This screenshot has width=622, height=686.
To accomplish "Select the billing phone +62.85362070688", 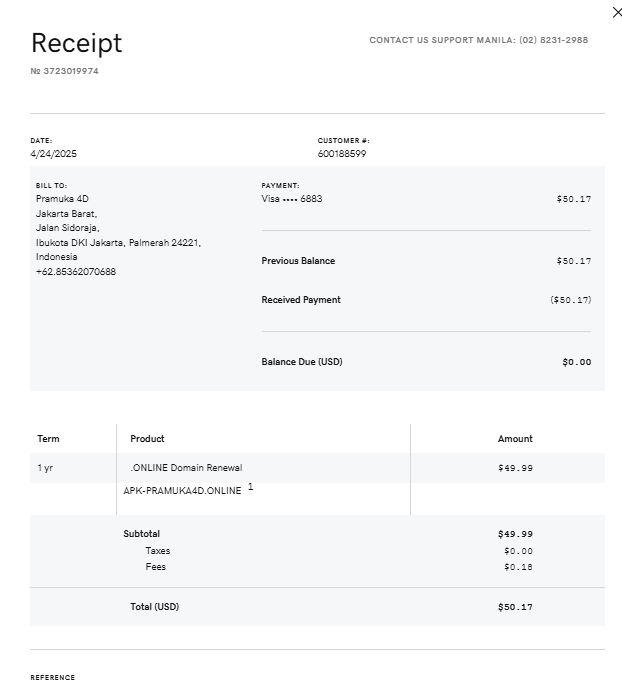I will (x=76, y=271).
